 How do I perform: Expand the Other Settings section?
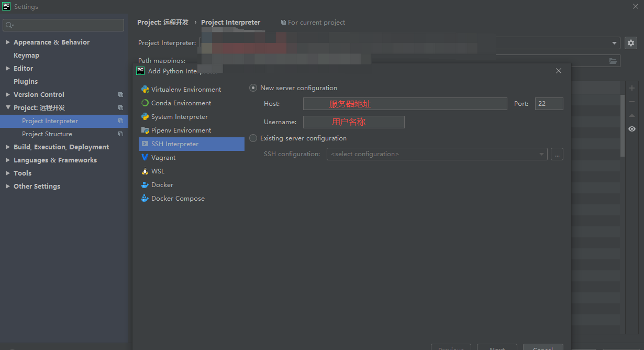[7, 187]
